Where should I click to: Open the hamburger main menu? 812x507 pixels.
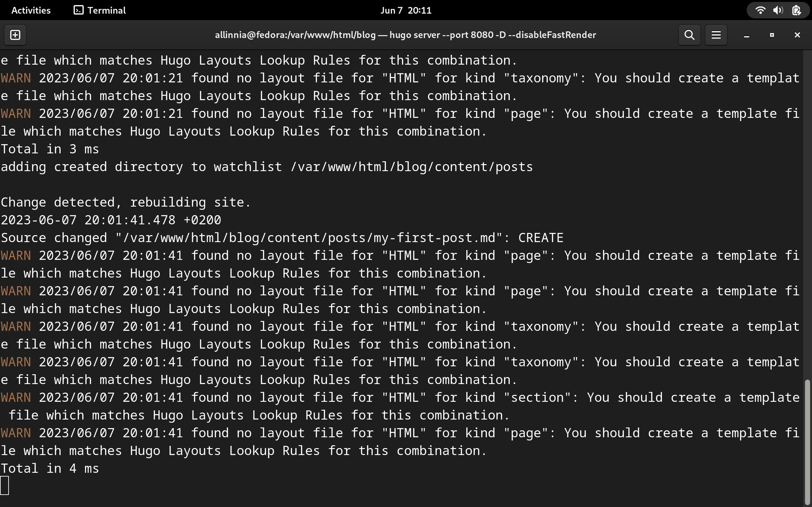pyautogui.click(x=716, y=35)
